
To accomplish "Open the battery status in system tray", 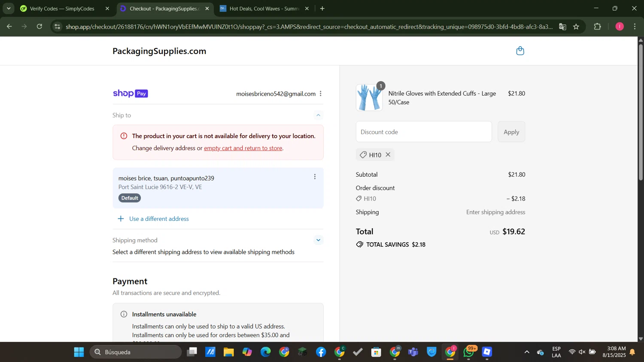I will click(x=592, y=352).
